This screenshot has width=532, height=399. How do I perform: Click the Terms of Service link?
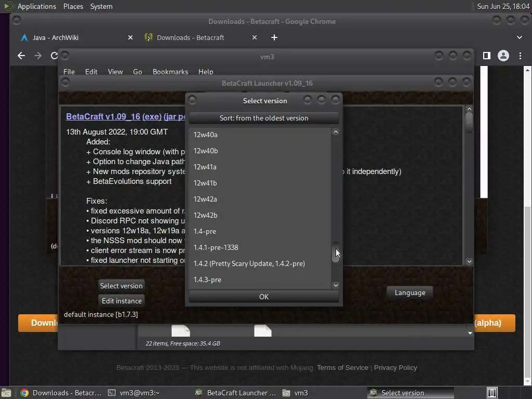point(342,367)
